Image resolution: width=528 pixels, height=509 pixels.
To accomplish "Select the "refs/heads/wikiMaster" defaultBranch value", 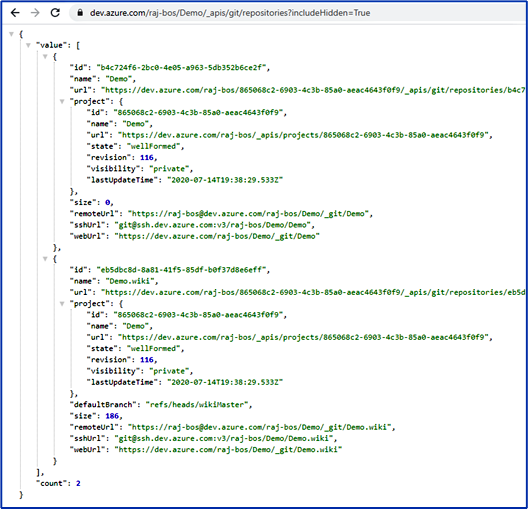I will coord(197,404).
